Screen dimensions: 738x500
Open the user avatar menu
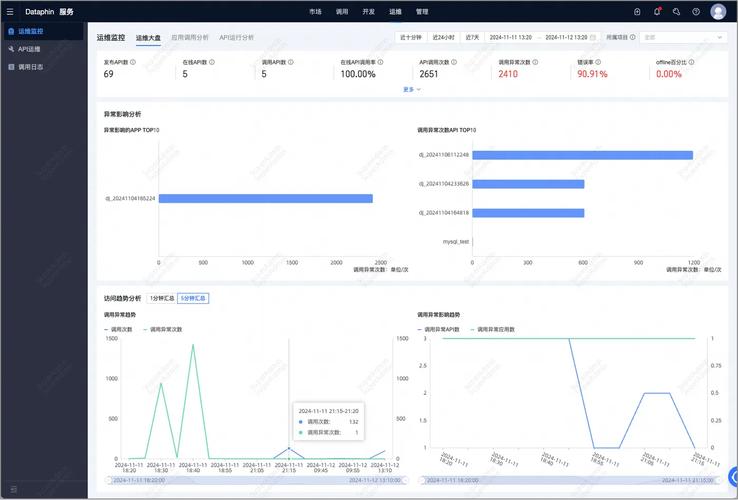(718, 12)
